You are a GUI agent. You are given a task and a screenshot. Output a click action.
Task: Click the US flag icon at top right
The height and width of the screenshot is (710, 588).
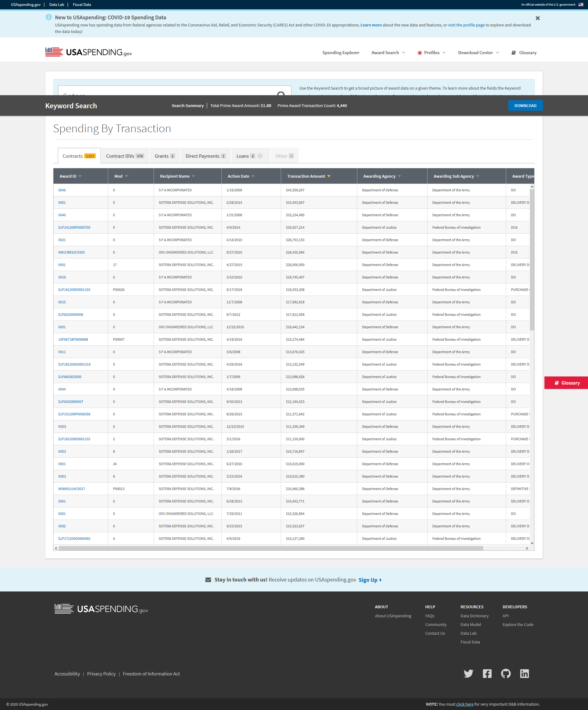(x=581, y=5)
